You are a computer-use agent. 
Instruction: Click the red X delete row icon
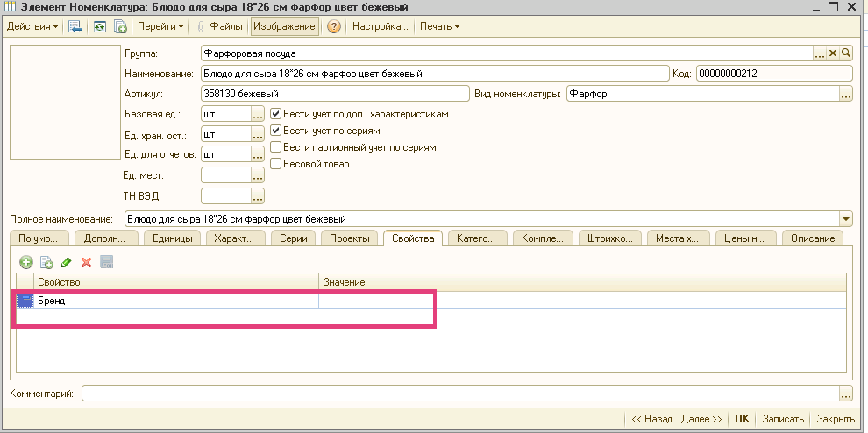[x=86, y=263]
